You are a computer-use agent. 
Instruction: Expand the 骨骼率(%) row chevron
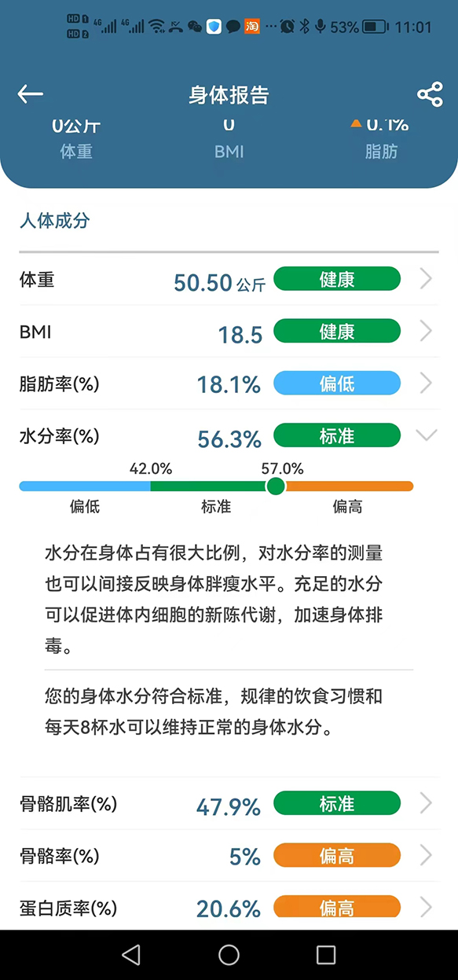426,855
